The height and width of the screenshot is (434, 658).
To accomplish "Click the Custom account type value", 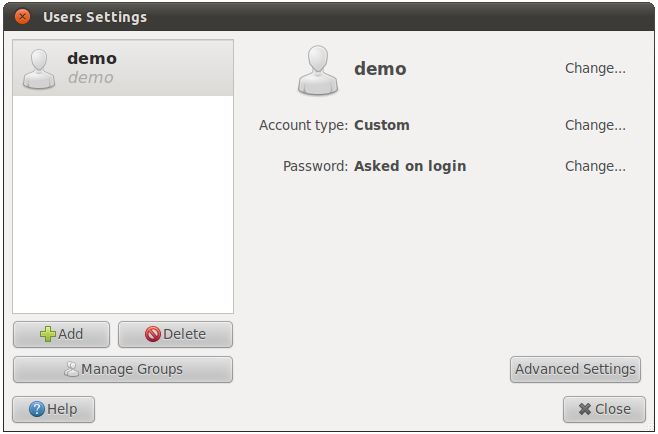I will (x=382, y=125).
